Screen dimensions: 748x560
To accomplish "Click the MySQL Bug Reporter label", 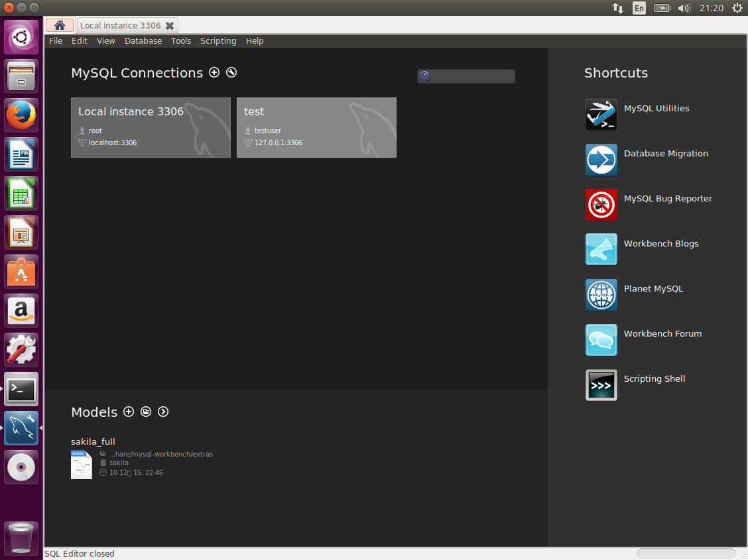I will click(x=668, y=198).
